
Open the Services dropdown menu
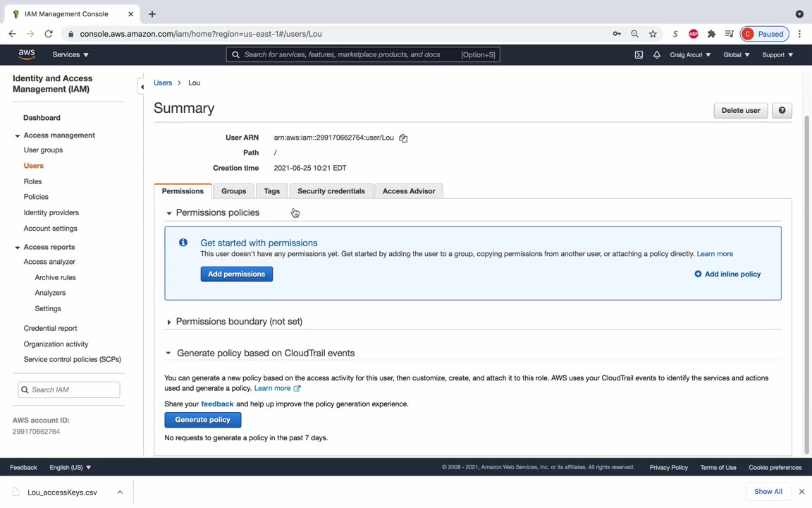[70, 54]
